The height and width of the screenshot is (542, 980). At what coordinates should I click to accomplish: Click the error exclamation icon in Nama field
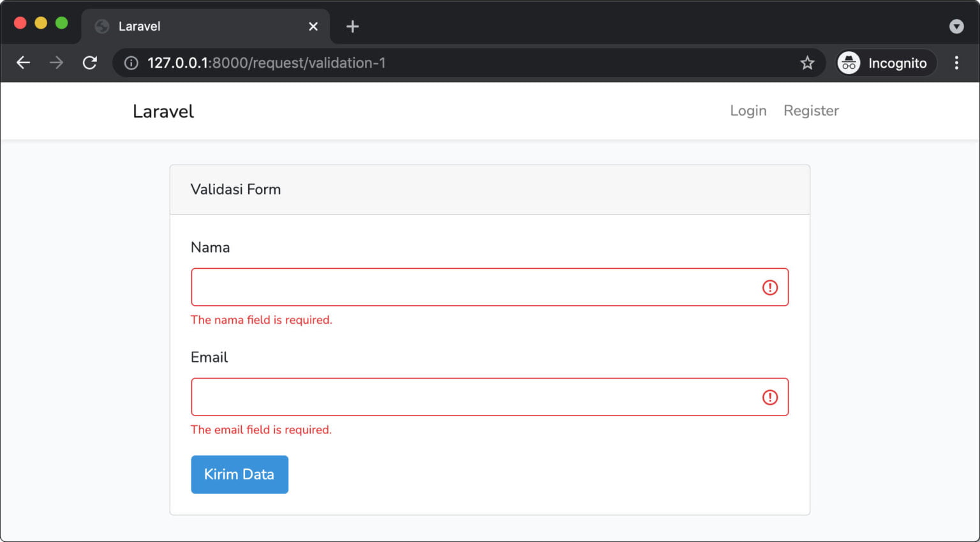[769, 287]
